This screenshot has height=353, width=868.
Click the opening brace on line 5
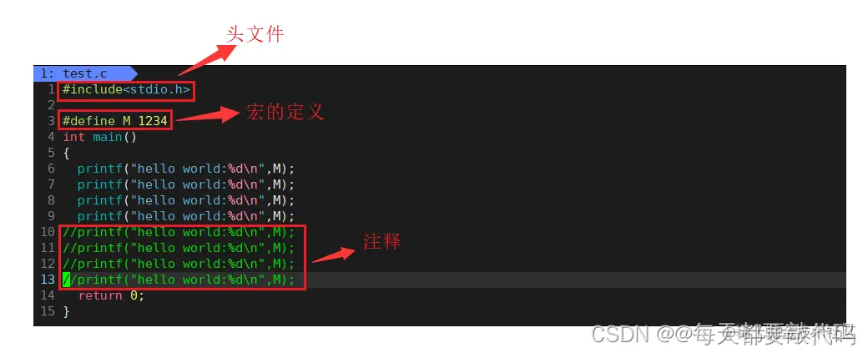point(67,153)
